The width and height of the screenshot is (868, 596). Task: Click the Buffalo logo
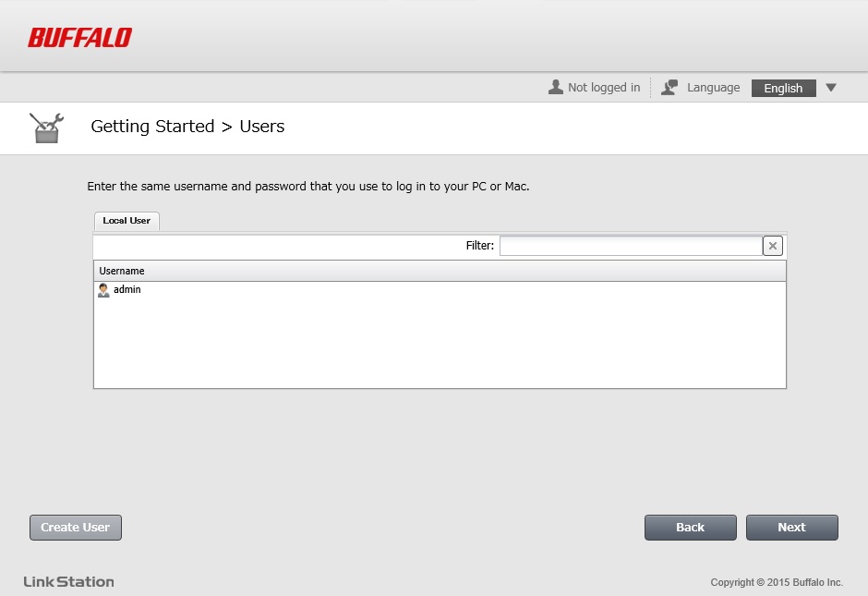[79, 38]
